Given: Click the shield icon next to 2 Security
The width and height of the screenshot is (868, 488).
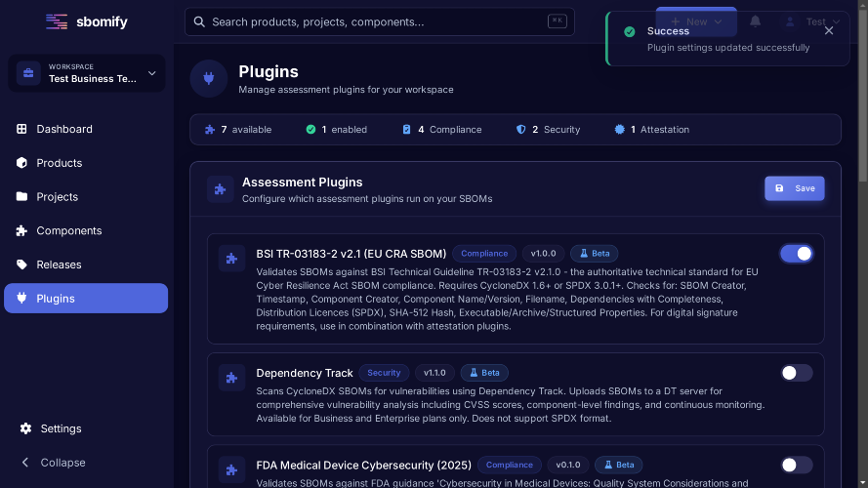Looking at the screenshot, I should click(521, 130).
